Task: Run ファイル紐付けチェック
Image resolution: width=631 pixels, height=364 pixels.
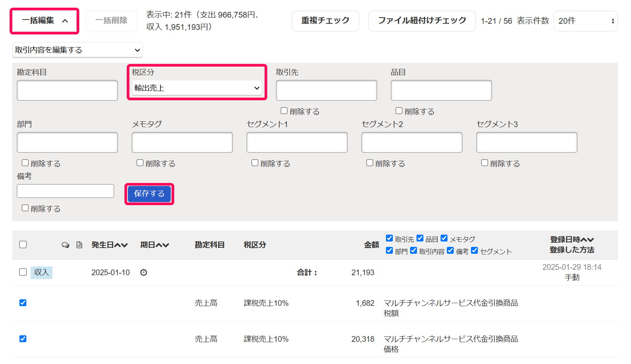Action: click(x=422, y=21)
